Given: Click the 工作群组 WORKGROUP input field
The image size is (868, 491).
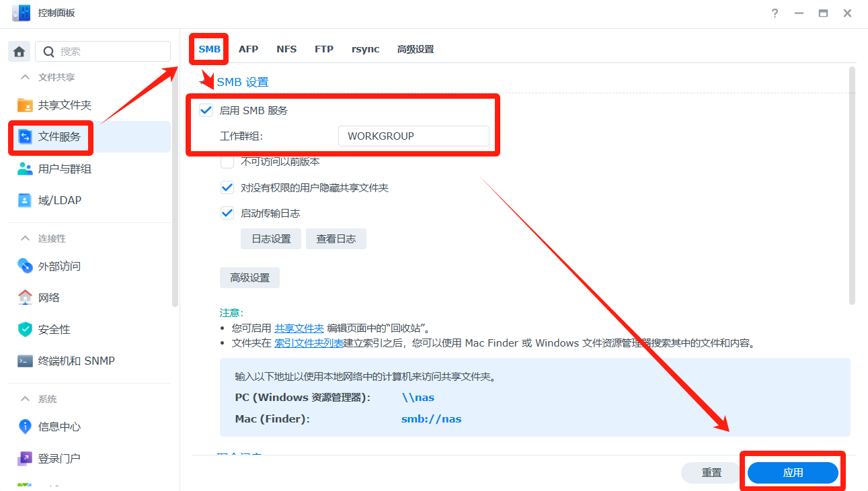Looking at the screenshot, I should pos(413,136).
